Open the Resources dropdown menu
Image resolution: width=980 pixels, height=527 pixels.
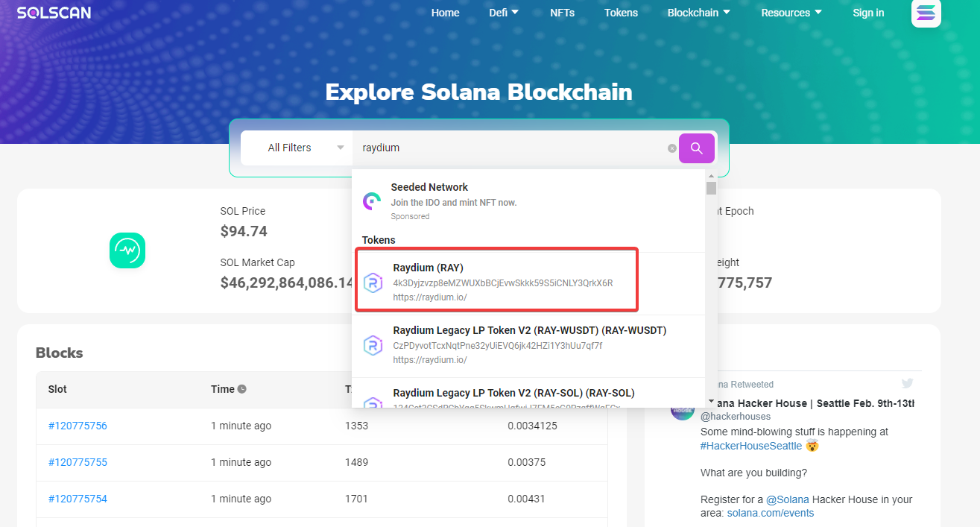click(x=791, y=13)
